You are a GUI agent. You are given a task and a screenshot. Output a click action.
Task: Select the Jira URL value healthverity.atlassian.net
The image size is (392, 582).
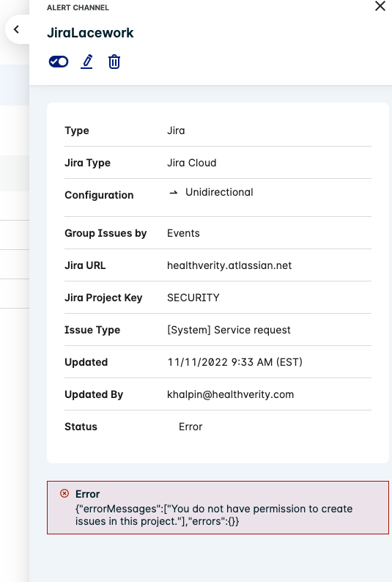[229, 265]
